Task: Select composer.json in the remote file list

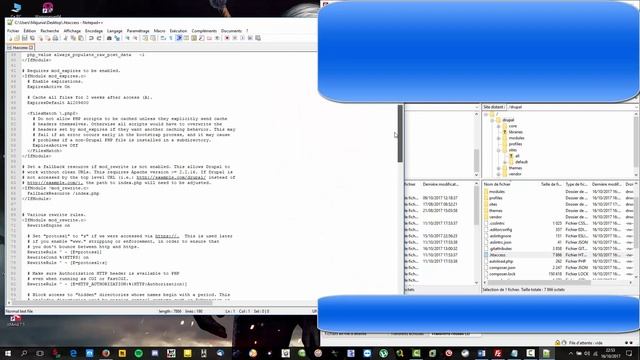Action: tap(502, 268)
